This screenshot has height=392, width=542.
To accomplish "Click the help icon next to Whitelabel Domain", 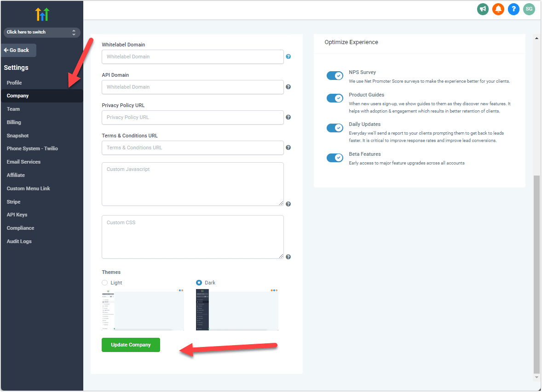I will (288, 57).
